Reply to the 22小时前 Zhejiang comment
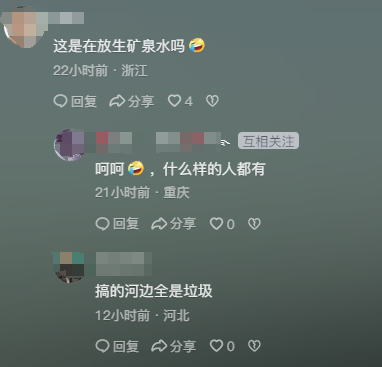Screen dimensions: 382x367 (75, 101)
